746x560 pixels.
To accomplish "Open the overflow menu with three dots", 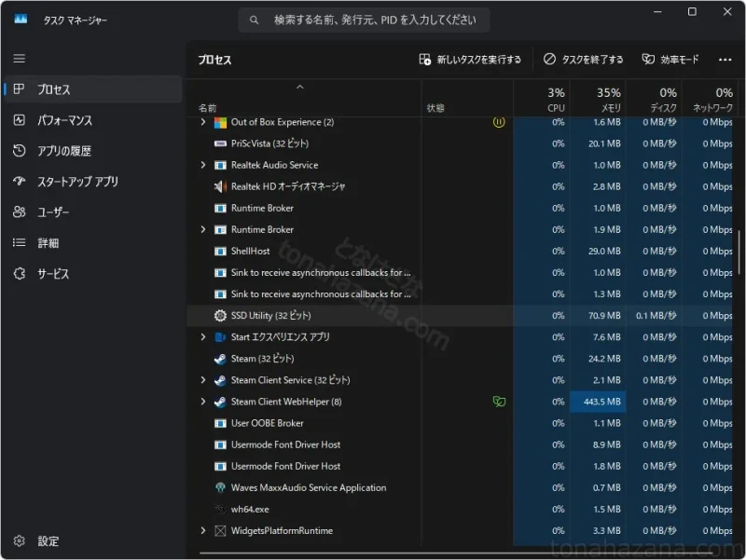I will (725, 59).
